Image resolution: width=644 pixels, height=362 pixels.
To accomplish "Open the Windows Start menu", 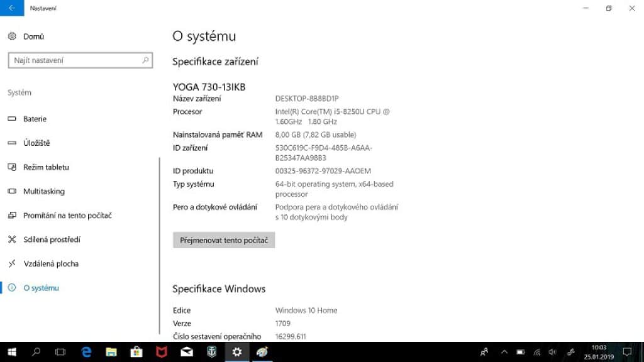I will [x=12, y=352].
